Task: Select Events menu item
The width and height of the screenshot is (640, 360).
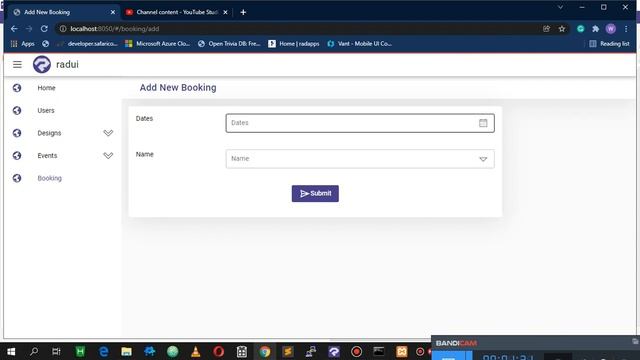Action: (x=47, y=156)
